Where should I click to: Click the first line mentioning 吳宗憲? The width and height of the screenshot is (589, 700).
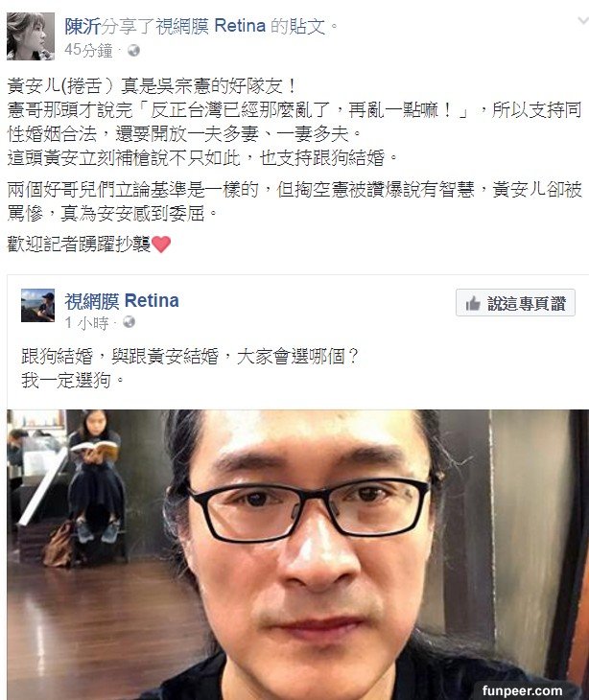pyautogui.click(x=151, y=85)
